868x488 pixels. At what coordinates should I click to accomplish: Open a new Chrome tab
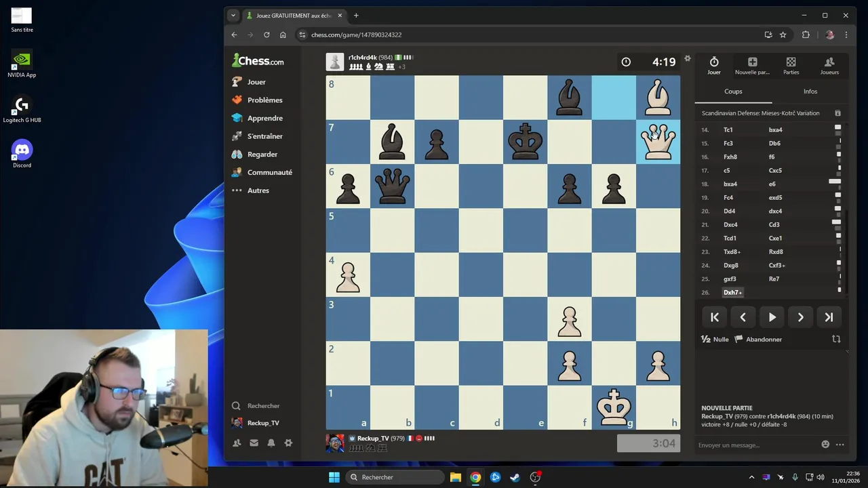pos(356,16)
